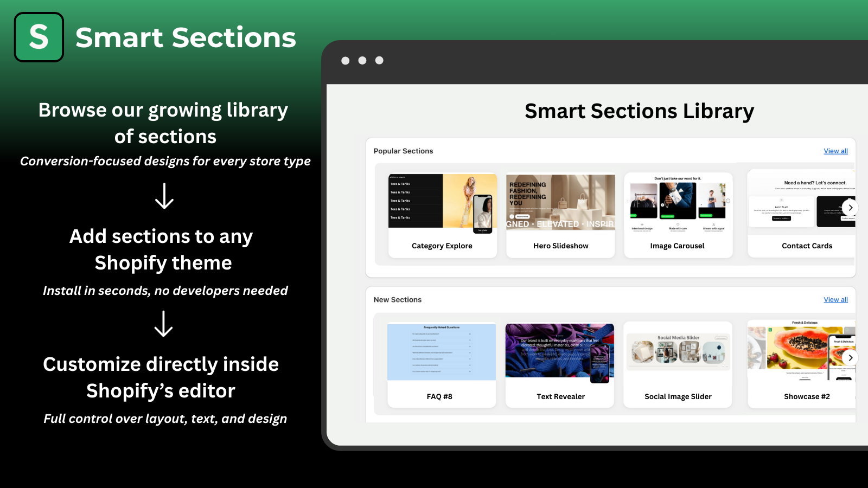Select the Contact Cards card label

pos(807,246)
